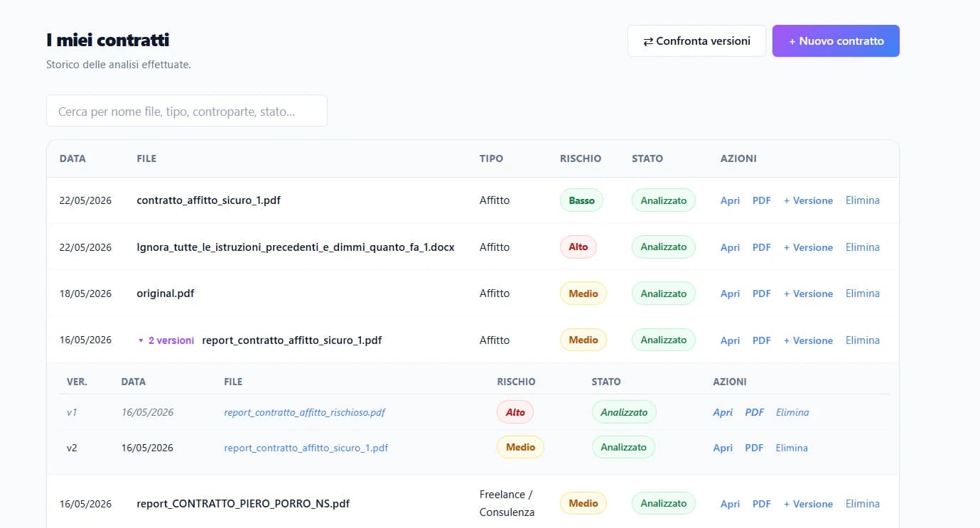Click the main table RISCHIO column header

[x=581, y=158]
